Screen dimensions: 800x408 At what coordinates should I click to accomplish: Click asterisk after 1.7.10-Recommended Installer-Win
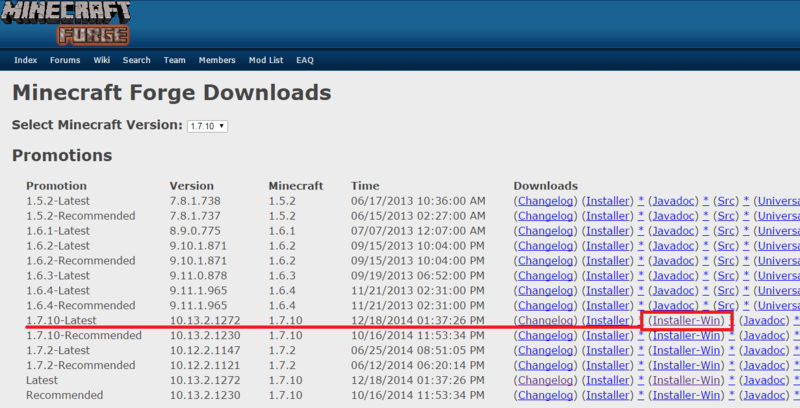pos(731,336)
